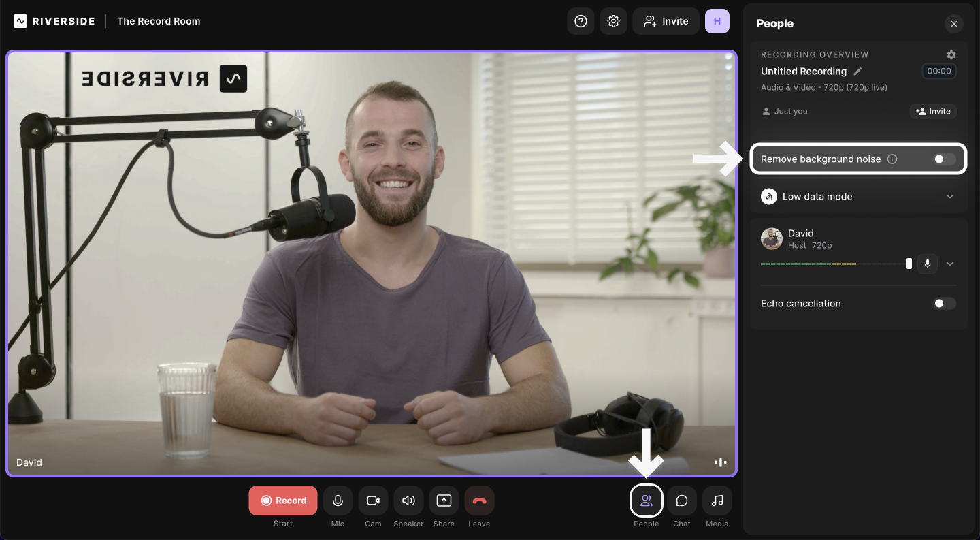Click the Share screen button
The height and width of the screenshot is (540, 980).
(x=444, y=501)
